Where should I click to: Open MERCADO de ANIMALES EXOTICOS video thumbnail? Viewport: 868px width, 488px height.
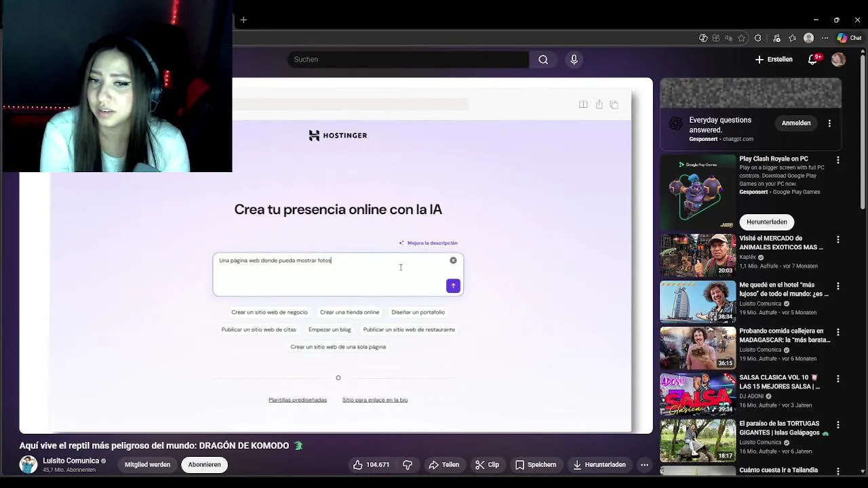pos(698,256)
